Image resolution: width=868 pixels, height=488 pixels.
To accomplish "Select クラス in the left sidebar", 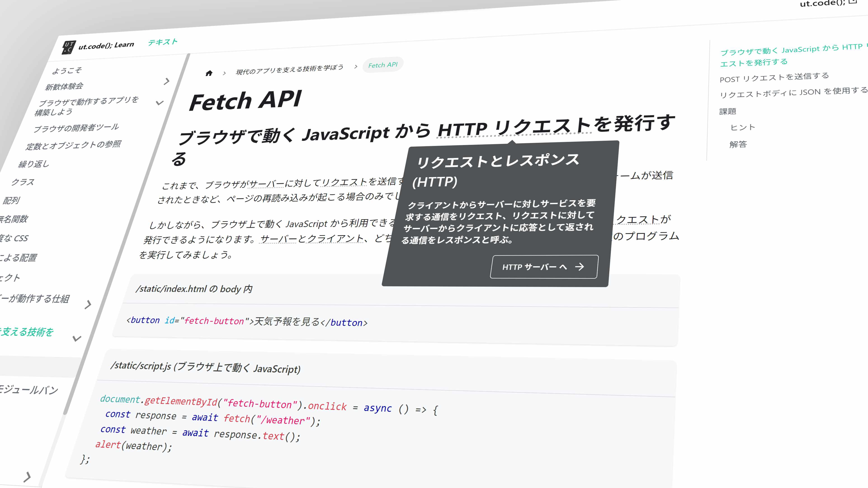I will [x=23, y=182].
